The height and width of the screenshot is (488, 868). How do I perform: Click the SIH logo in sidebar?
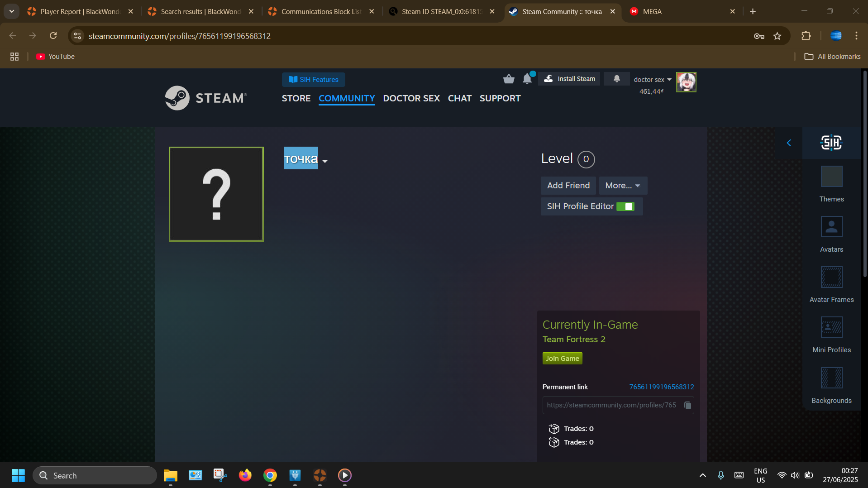(x=831, y=143)
